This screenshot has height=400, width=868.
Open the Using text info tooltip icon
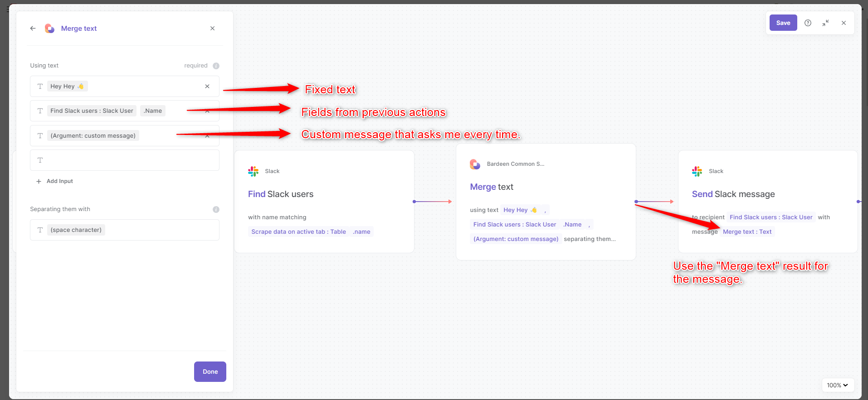[x=216, y=66]
